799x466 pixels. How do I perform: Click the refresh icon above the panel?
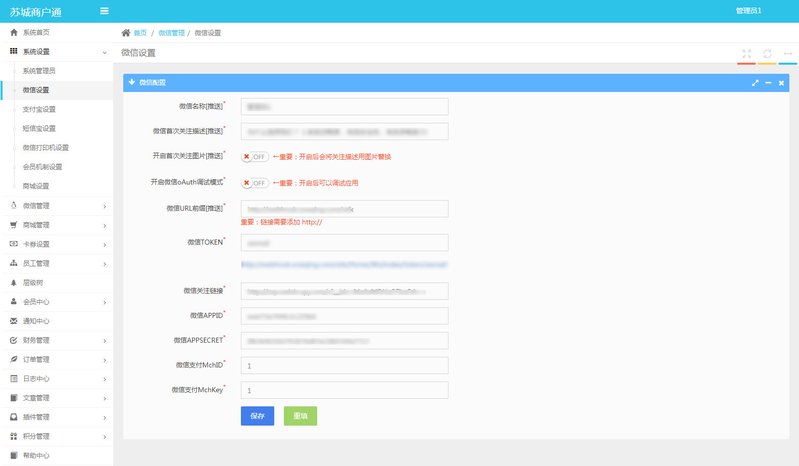pyautogui.click(x=767, y=53)
